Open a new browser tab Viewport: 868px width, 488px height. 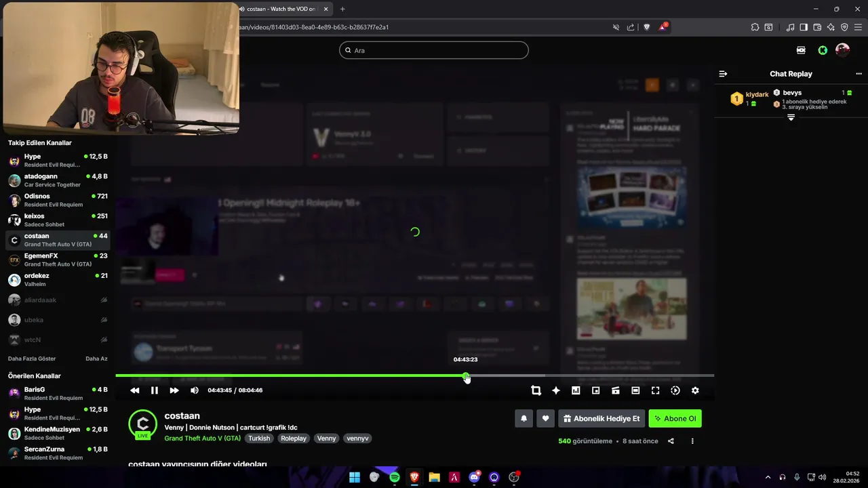342,9
